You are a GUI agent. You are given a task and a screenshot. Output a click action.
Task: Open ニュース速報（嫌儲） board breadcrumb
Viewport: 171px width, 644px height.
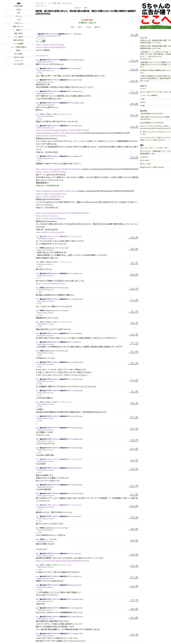click(x=54, y=3)
